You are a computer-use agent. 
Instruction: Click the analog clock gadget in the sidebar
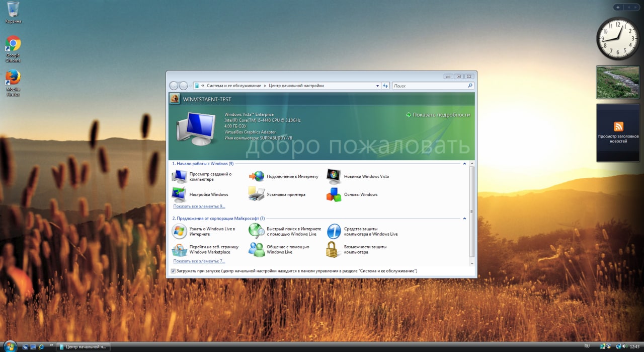coord(618,39)
